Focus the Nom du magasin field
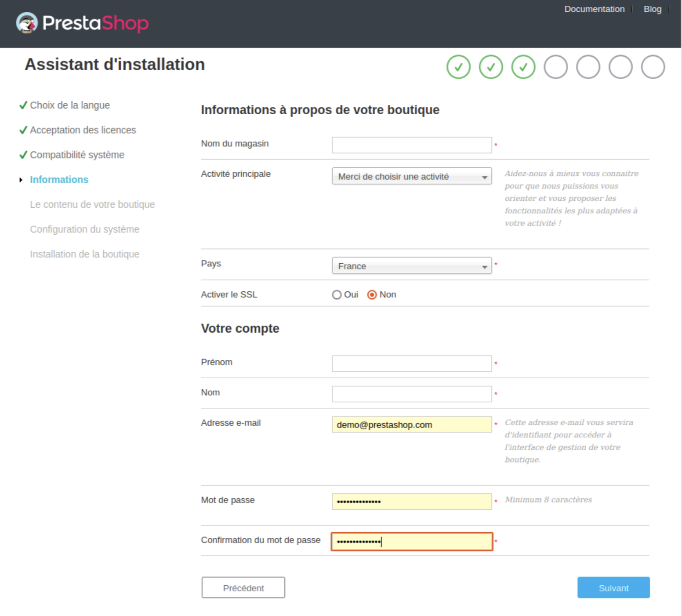The width and height of the screenshot is (682, 616). (412, 145)
